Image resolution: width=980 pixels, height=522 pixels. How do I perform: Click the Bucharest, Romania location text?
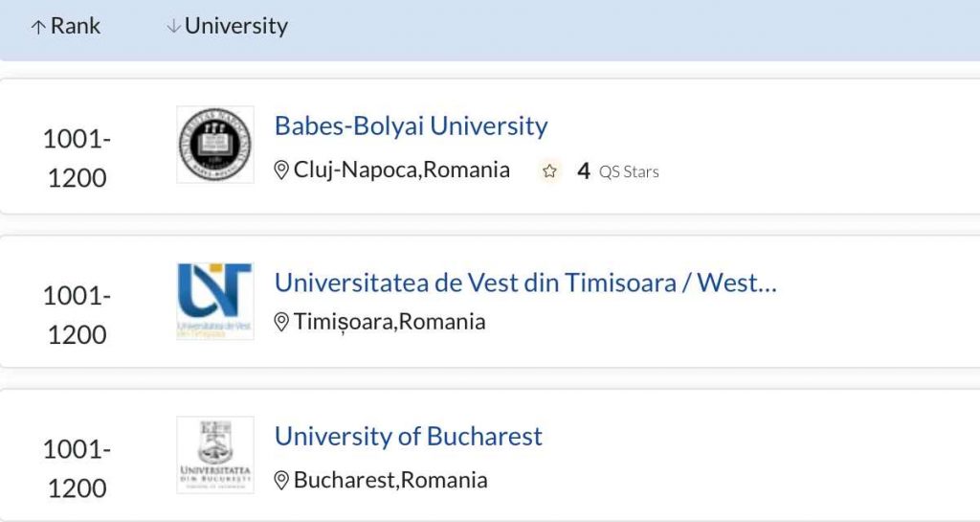[390, 480]
